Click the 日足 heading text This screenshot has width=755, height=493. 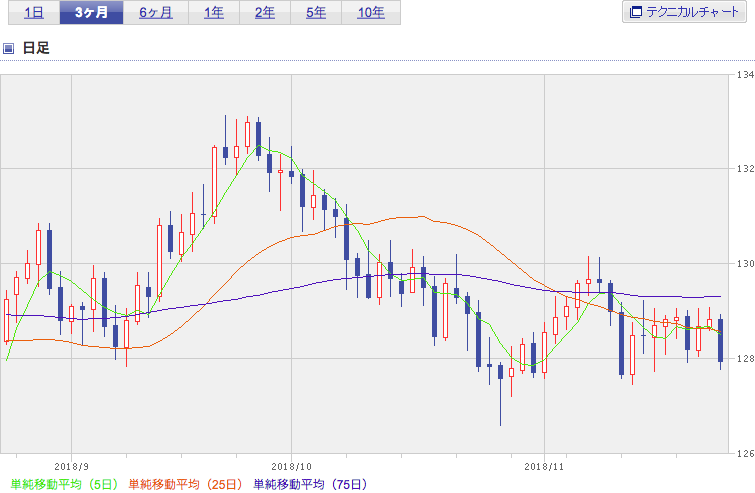(36, 48)
